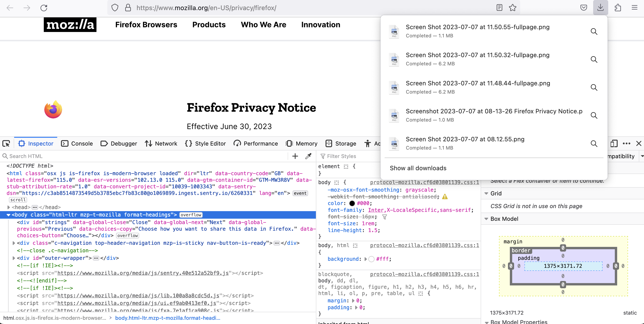Click the Downloads toolbar button
644x324 pixels.
[600, 8]
